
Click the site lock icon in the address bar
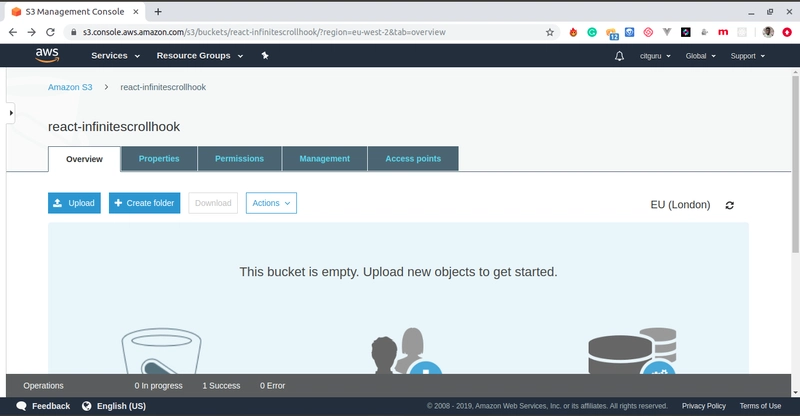(73, 32)
